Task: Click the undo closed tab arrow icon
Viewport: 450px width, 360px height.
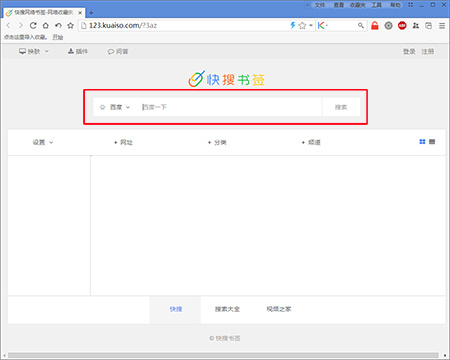Action: [x=58, y=25]
